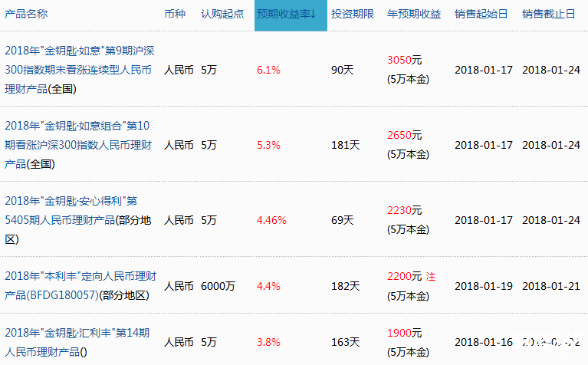The width and height of the screenshot is (588, 365).
Task: Click the 注 note beside 2200元
Action: pos(430,277)
